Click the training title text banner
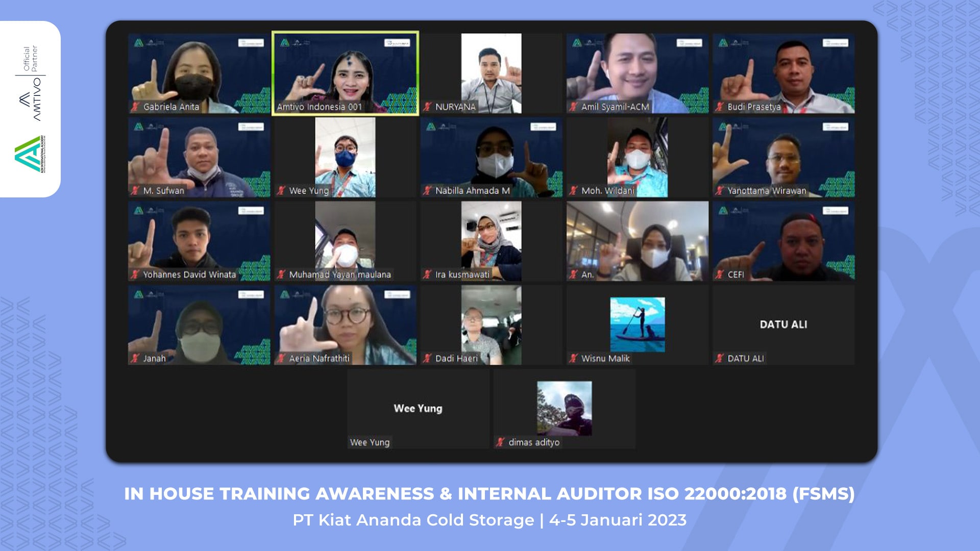The image size is (980, 551). (x=489, y=494)
